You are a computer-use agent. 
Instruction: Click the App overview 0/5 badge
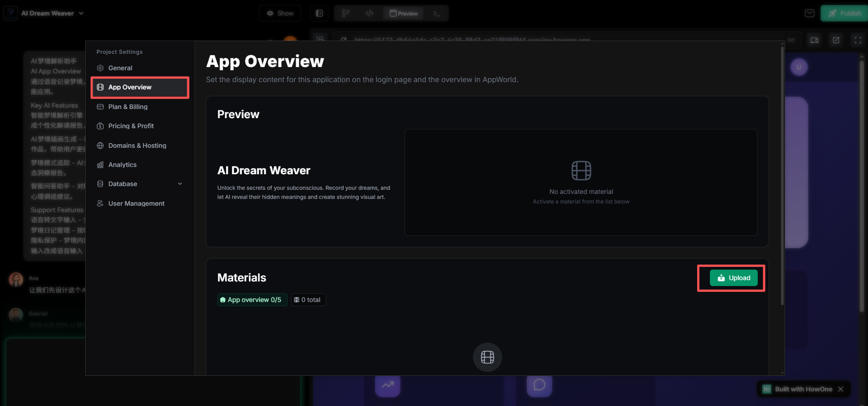252,300
